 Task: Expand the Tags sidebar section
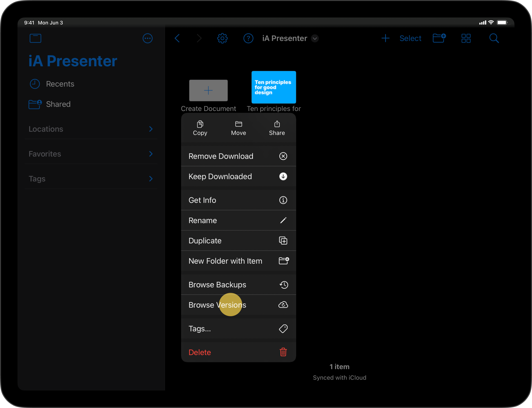[91, 179]
